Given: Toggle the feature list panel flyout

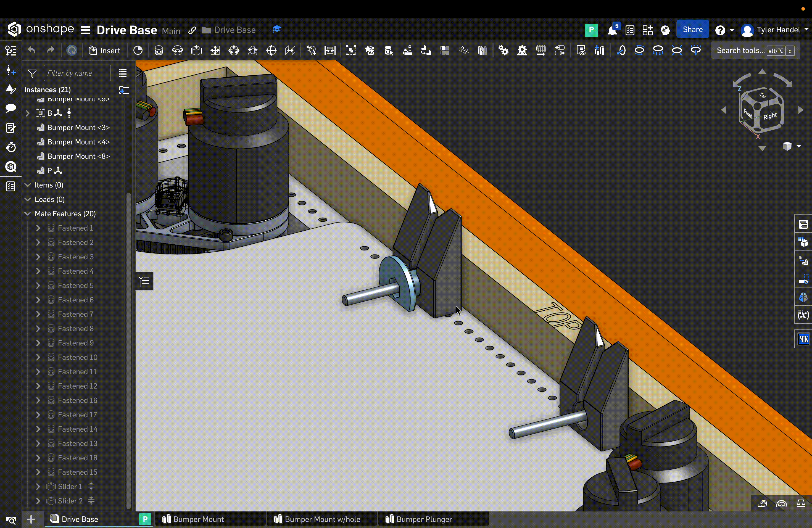Looking at the screenshot, I should point(144,282).
